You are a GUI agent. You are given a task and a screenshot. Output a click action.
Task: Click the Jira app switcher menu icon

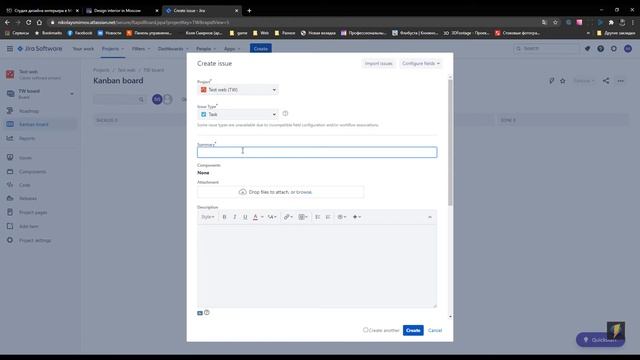click(10, 49)
